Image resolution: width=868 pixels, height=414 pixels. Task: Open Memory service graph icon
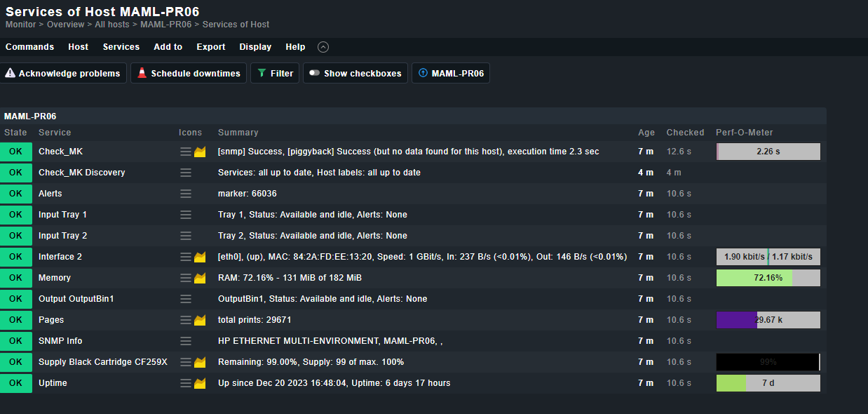(x=200, y=278)
